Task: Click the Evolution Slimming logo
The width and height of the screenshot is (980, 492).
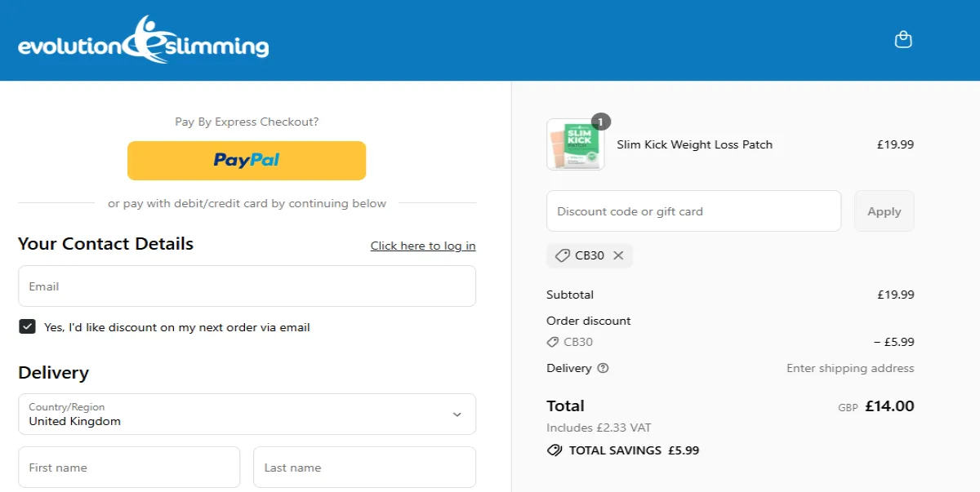Action: pyautogui.click(x=144, y=41)
